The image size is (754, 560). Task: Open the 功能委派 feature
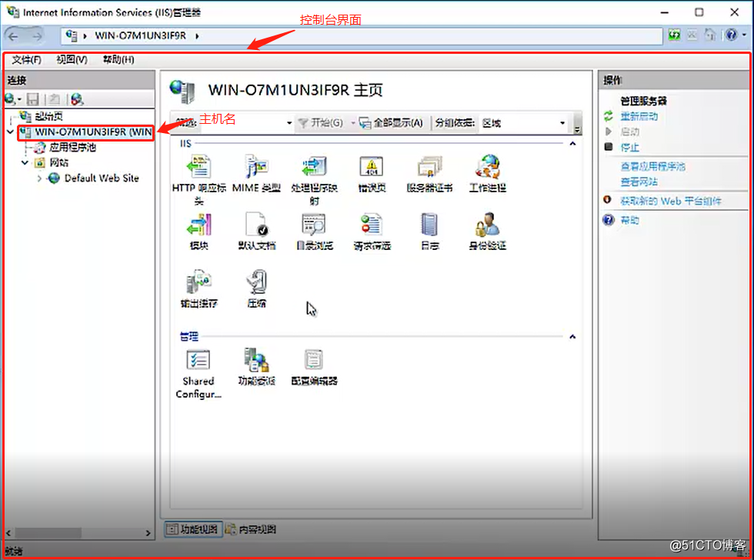pyautogui.click(x=256, y=367)
